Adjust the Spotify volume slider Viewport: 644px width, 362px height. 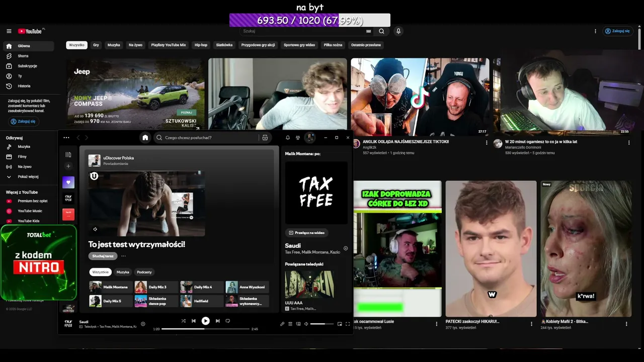click(322, 324)
